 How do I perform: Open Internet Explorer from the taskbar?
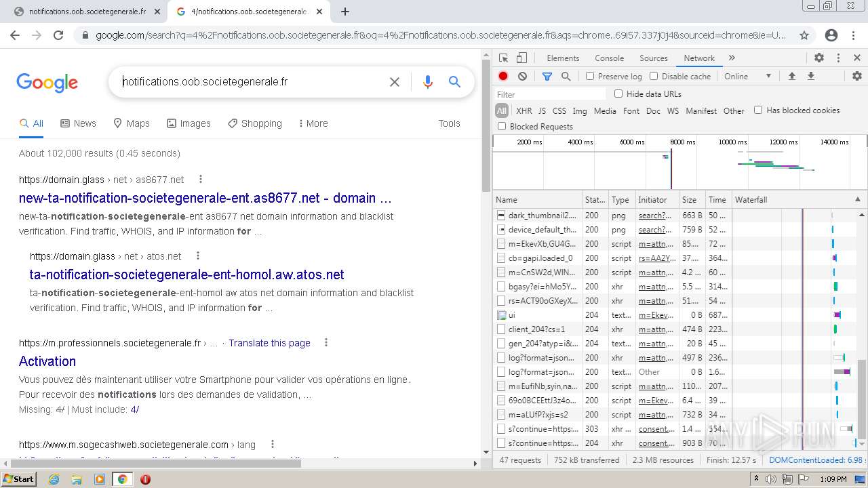[x=54, y=479]
